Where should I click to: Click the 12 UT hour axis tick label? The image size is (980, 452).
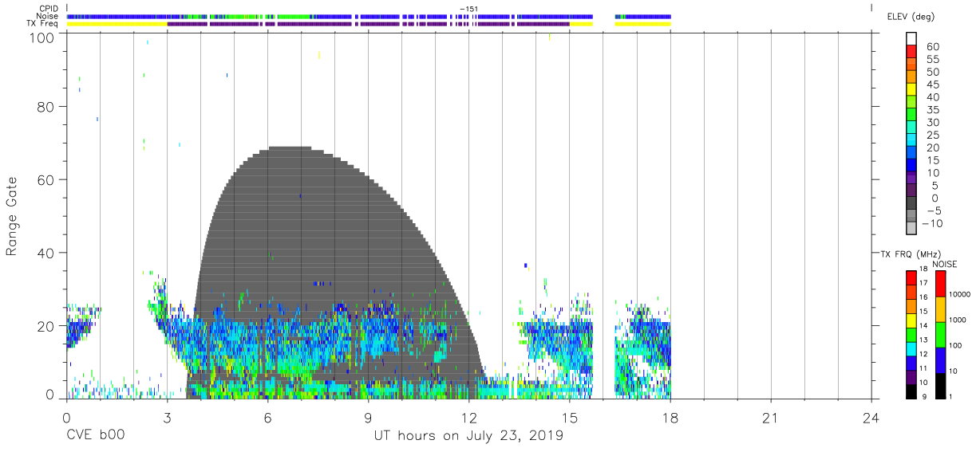(x=469, y=417)
